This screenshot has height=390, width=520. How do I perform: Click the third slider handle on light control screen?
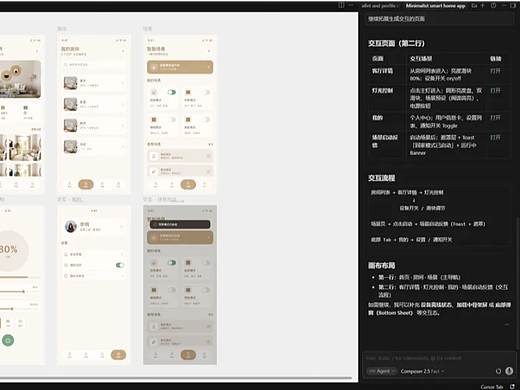12,309
